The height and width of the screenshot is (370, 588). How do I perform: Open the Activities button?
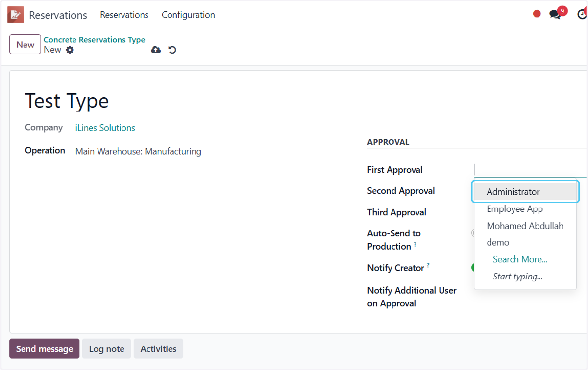pyautogui.click(x=158, y=349)
